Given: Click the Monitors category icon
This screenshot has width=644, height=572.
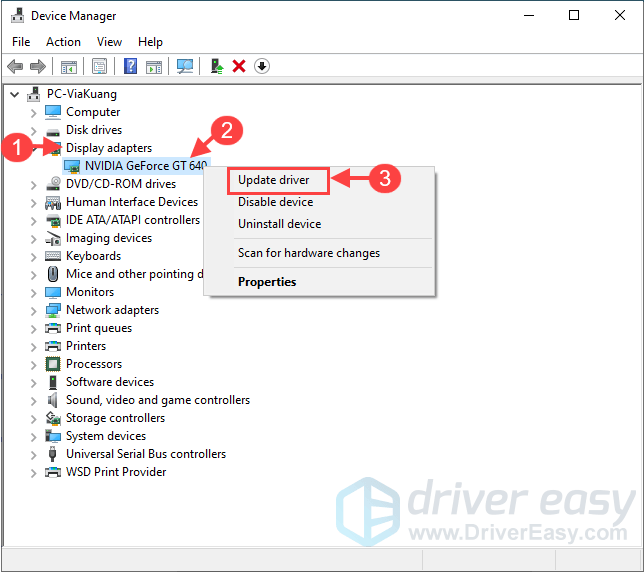Looking at the screenshot, I should [53, 292].
